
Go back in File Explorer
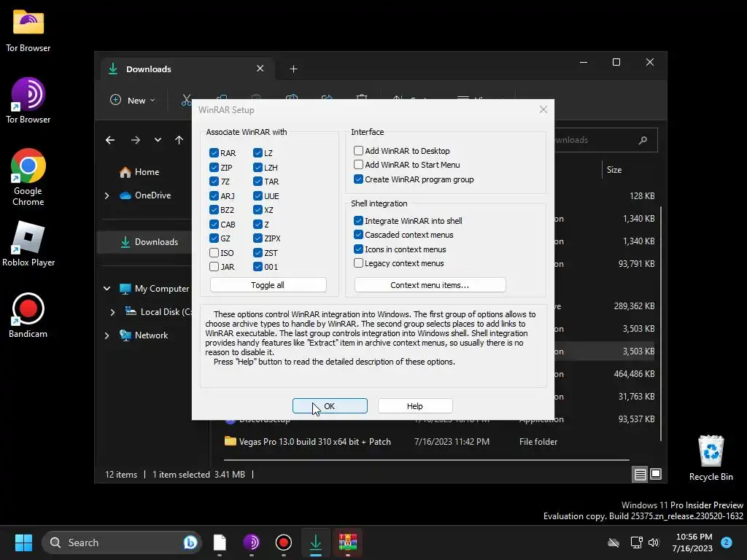[x=110, y=140]
